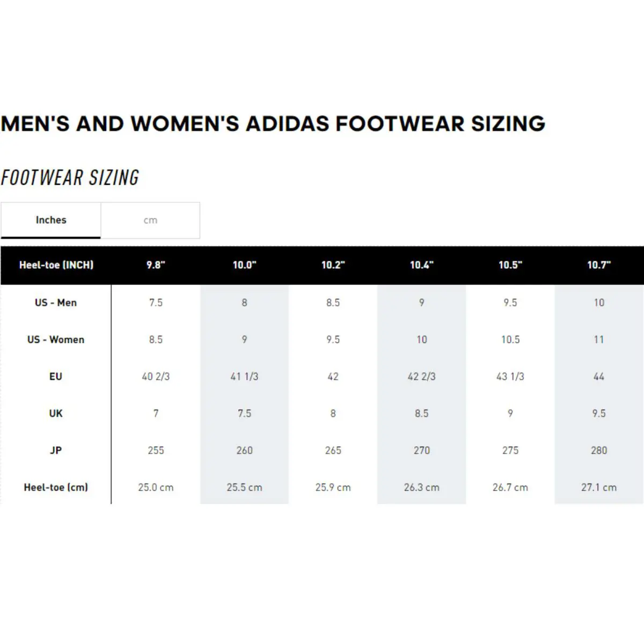Select JP size 280 cell

599,451
